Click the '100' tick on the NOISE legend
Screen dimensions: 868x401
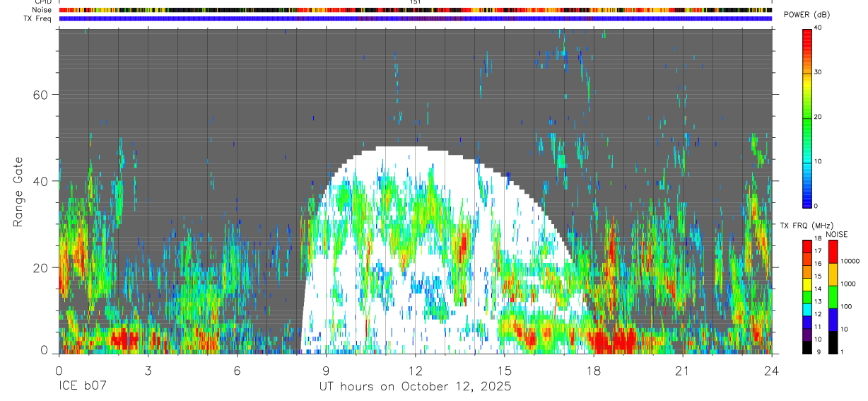tap(846, 307)
